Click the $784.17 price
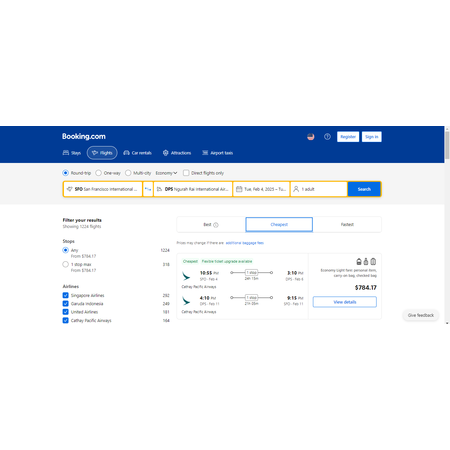Viewport: 450px width, 450px height. [x=366, y=288]
